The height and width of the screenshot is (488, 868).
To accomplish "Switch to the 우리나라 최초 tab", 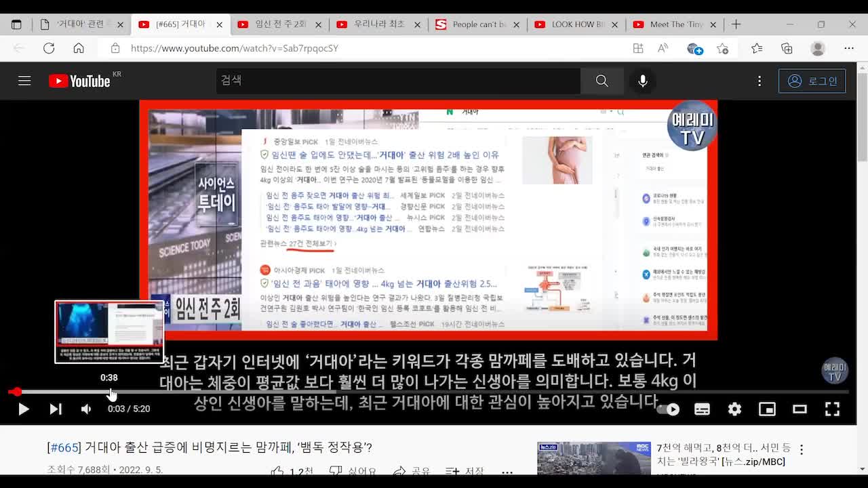I will [x=379, y=24].
